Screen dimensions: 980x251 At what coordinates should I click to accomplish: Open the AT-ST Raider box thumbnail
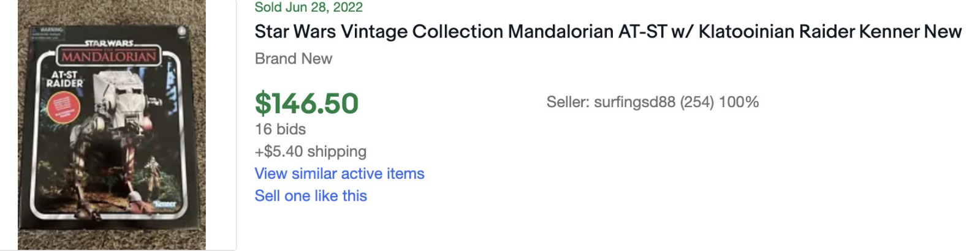pyautogui.click(x=112, y=125)
